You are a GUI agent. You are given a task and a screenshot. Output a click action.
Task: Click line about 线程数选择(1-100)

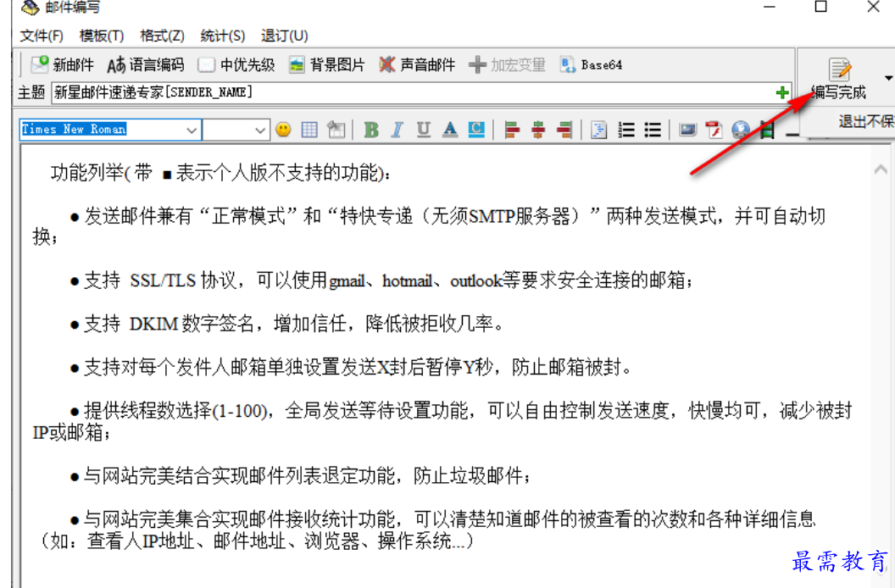(x=442, y=421)
